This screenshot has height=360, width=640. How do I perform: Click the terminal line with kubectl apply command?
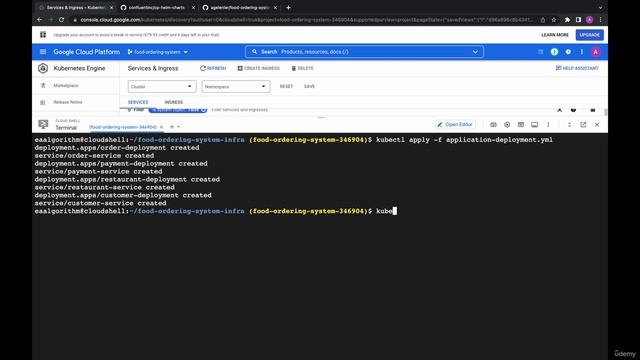(293, 140)
